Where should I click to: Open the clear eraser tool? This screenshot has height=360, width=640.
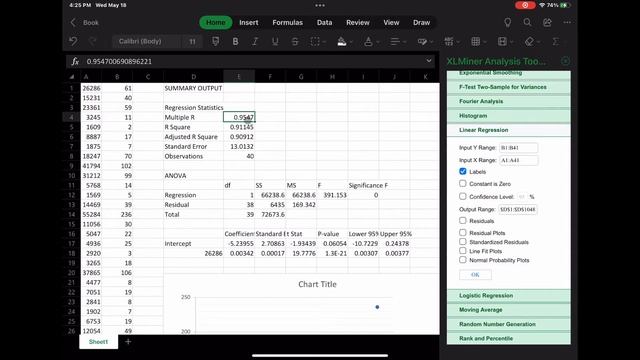point(529,41)
